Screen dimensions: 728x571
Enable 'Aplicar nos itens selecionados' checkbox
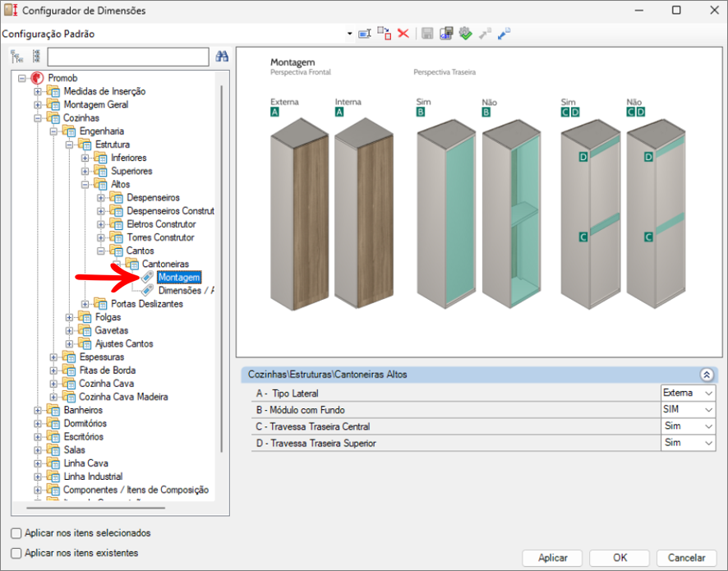(x=16, y=533)
